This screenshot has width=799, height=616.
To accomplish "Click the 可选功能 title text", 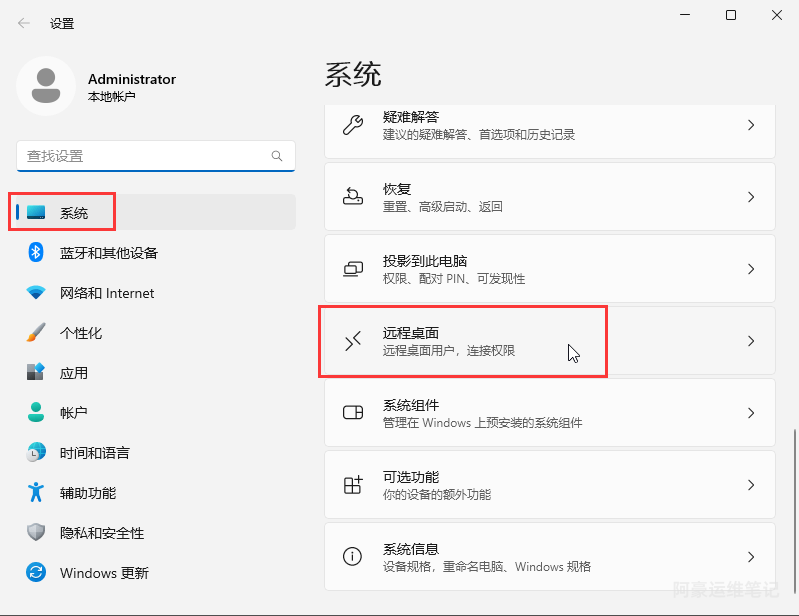I will tap(411, 477).
